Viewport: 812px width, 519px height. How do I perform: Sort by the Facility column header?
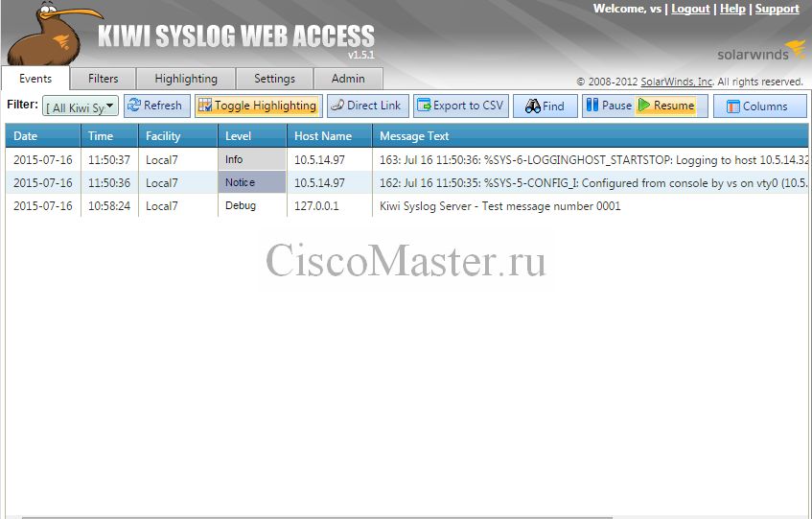pyautogui.click(x=177, y=136)
